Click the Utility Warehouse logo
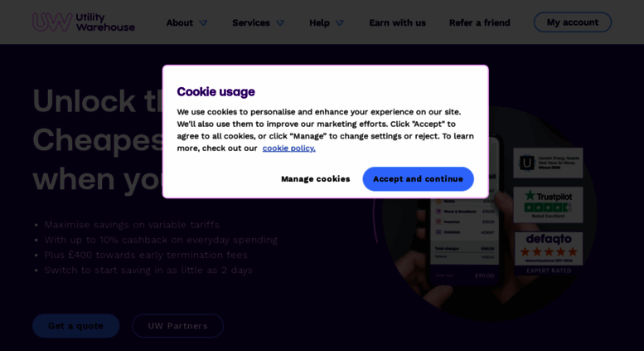 pos(84,22)
